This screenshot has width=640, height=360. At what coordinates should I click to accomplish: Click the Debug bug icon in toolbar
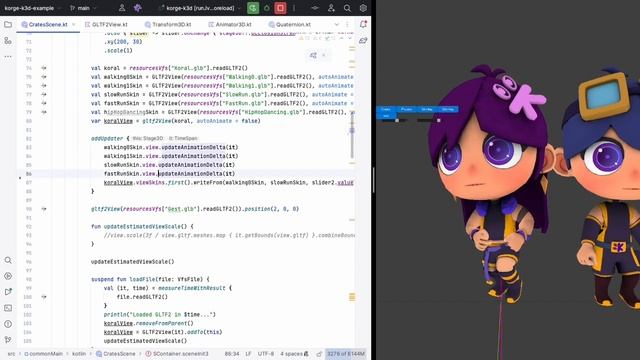(x=267, y=8)
